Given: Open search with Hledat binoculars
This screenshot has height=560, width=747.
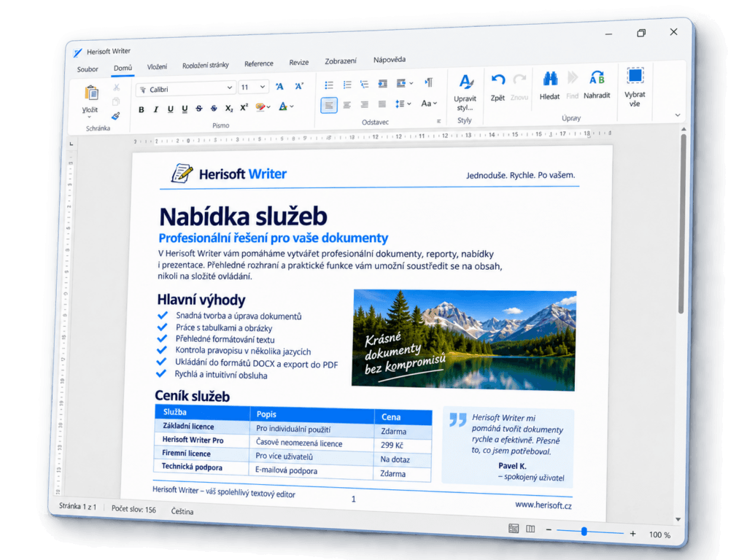Looking at the screenshot, I should [550, 78].
